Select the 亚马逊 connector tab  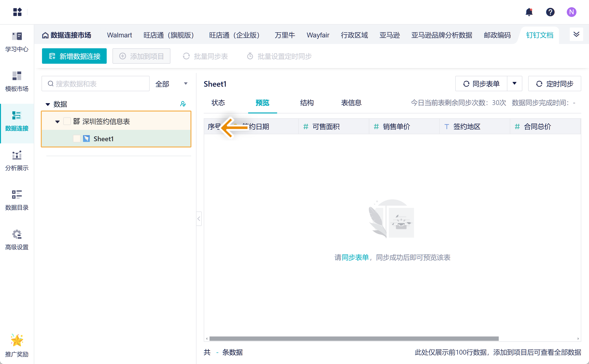(x=389, y=35)
